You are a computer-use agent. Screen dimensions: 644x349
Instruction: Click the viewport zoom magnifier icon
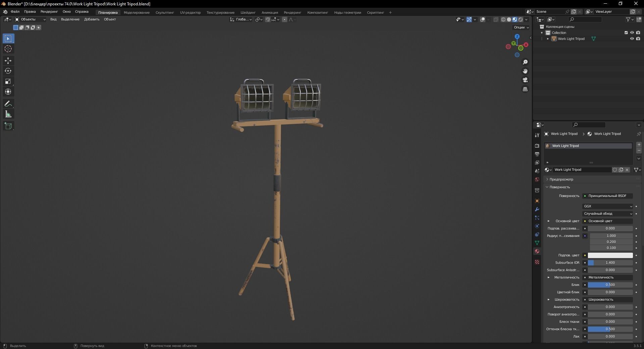coord(525,62)
